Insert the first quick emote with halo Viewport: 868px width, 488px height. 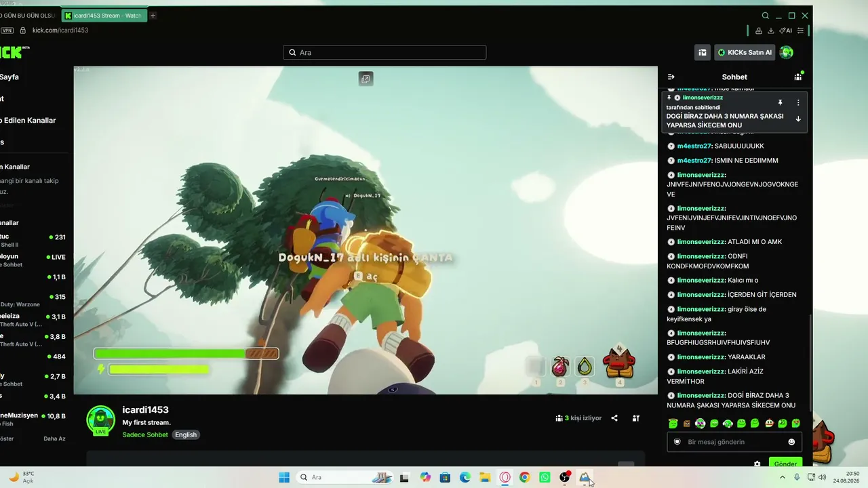(x=673, y=424)
